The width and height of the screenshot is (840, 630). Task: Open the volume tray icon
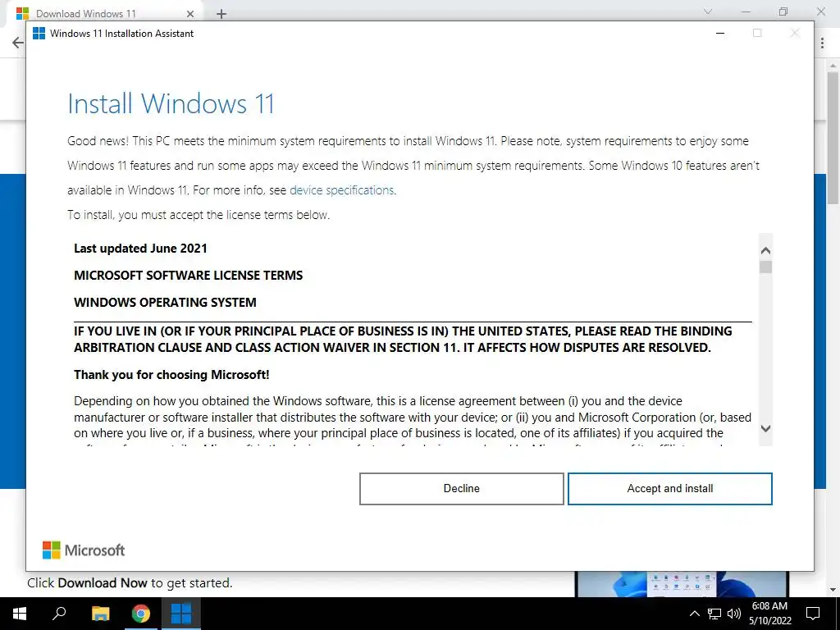pos(734,614)
